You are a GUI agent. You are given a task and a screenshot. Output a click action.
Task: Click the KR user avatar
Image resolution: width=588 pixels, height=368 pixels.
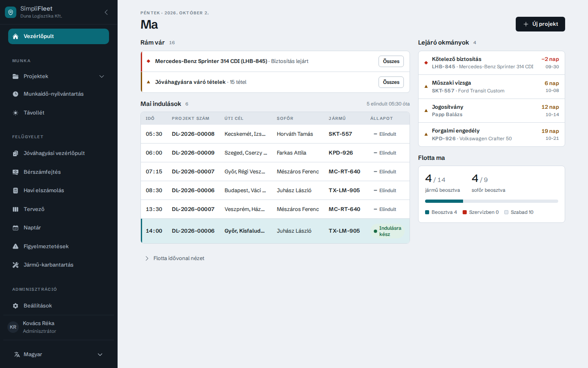tap(13, 327)
